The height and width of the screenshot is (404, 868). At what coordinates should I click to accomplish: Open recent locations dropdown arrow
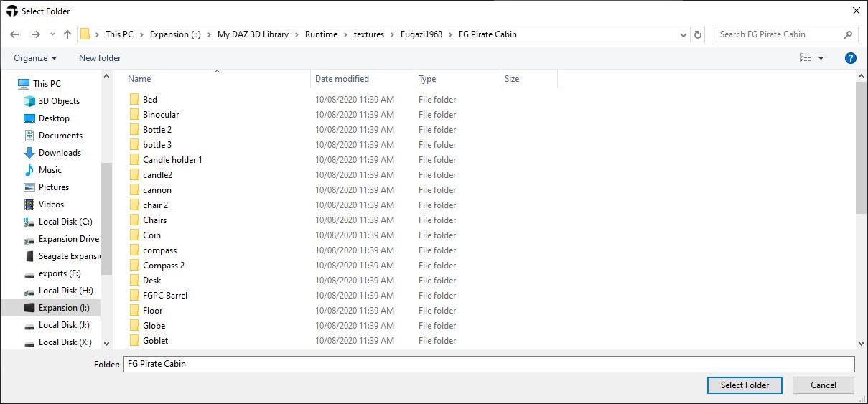[x=53, y=34]
